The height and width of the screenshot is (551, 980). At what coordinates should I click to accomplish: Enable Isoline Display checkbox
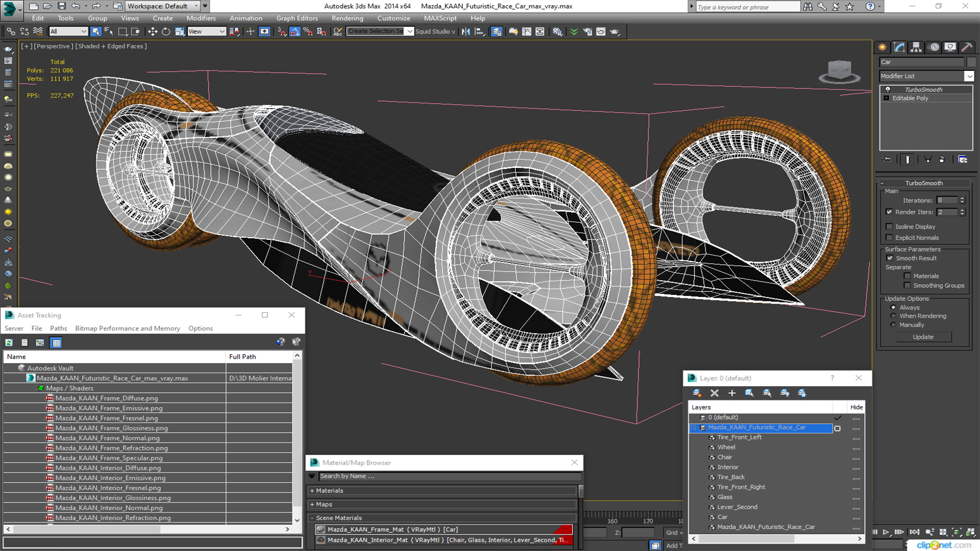coord(889,227)
